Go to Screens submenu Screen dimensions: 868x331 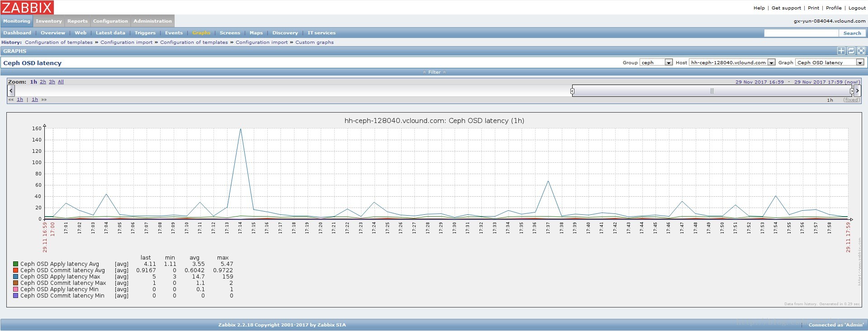230,33
